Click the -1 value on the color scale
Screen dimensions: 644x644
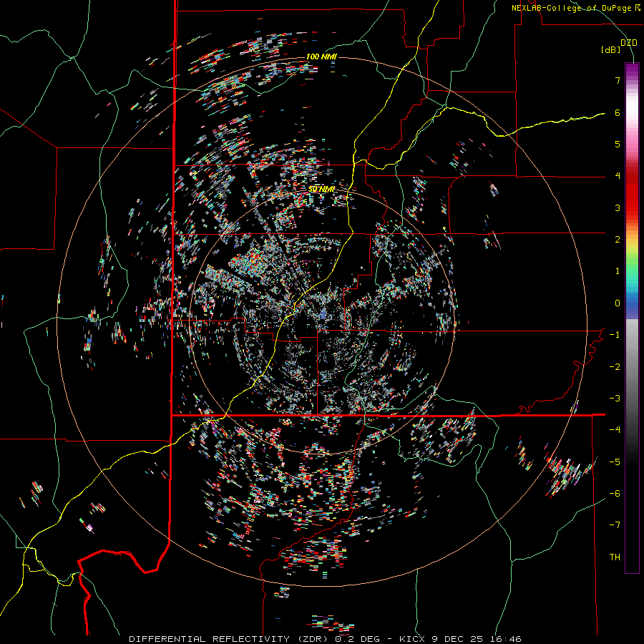[x=615, y=335]
